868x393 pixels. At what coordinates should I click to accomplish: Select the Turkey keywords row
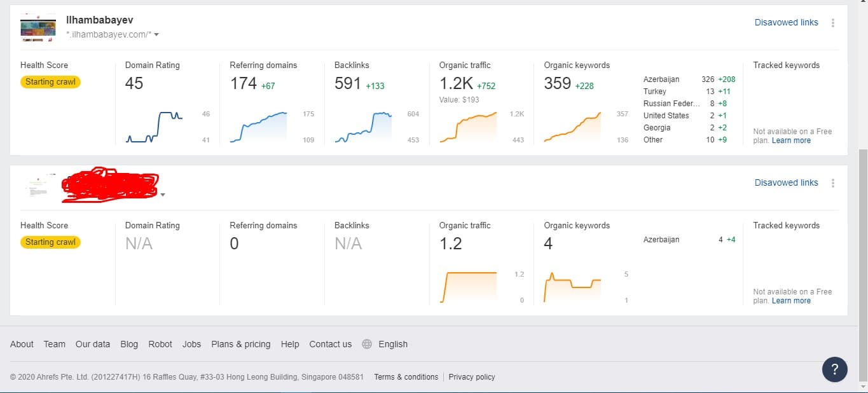[689, 92]
